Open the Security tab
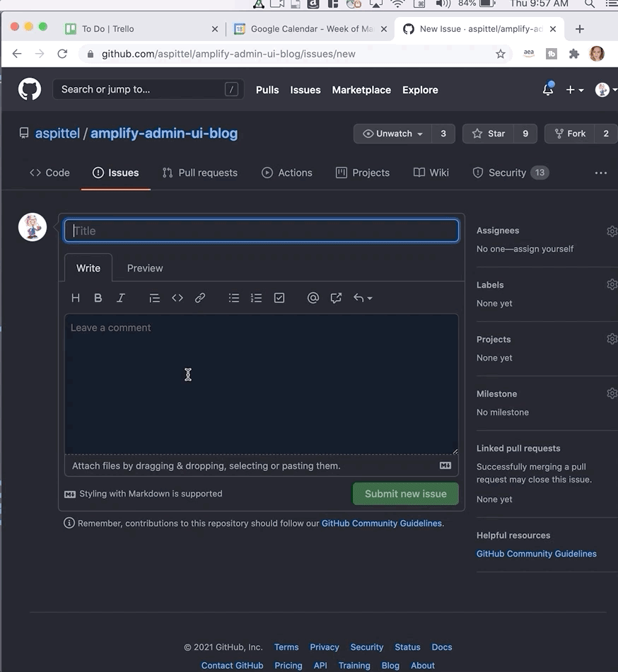Image resolution: width=618 pixels, height=672 pixels. (x=511, y=173)
